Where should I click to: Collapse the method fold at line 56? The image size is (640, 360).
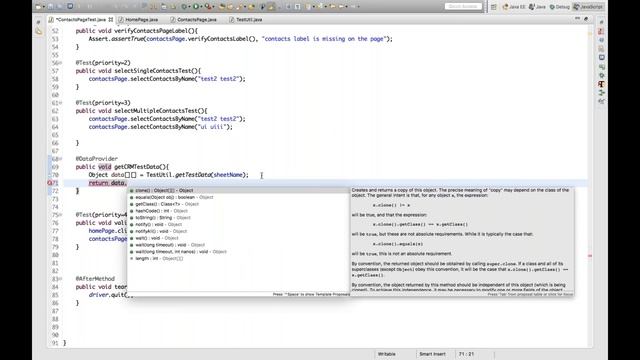pyautogui.click(x=61, y=63)
